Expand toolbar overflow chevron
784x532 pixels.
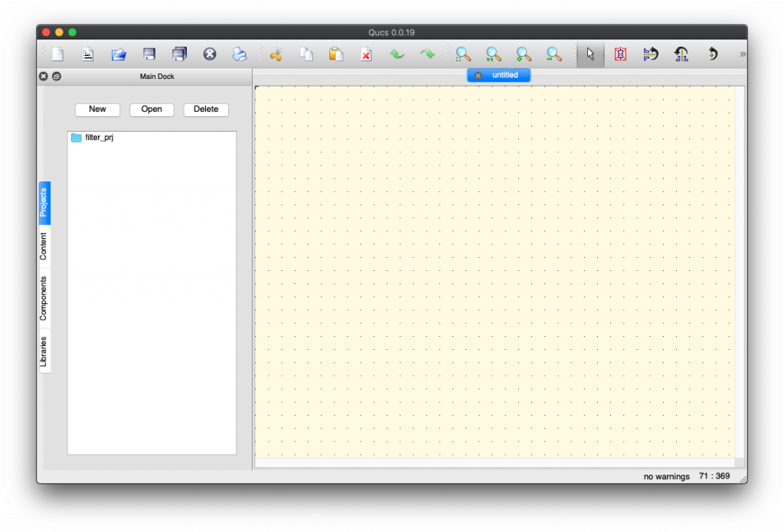743,54
